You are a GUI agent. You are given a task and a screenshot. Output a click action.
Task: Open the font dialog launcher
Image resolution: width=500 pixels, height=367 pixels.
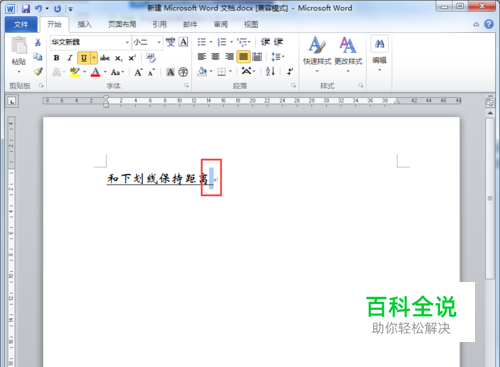point(186,86)
